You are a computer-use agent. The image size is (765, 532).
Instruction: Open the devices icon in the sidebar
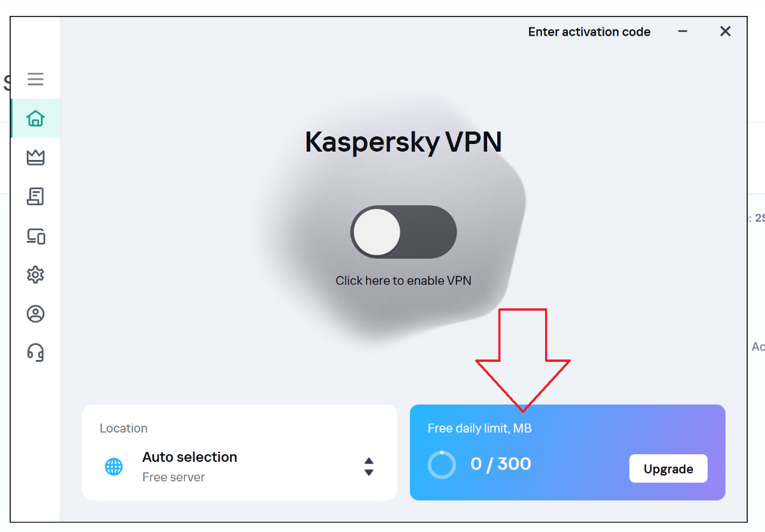pos(36,236)
